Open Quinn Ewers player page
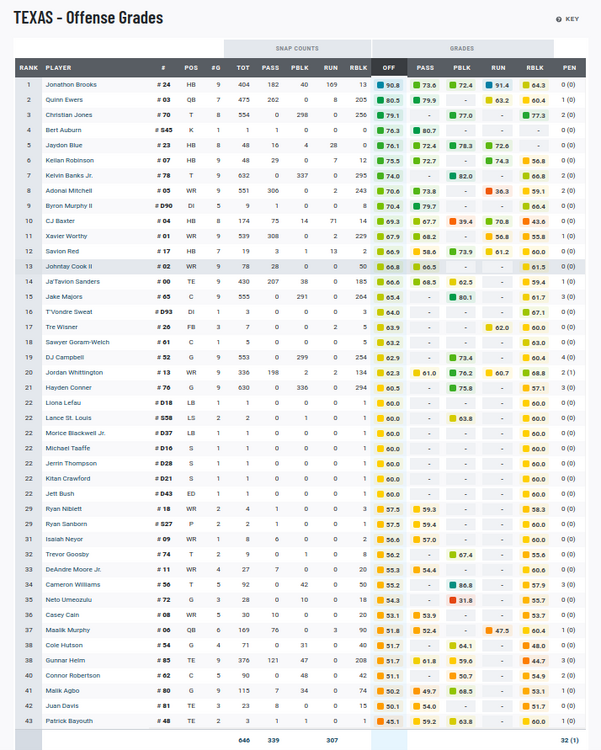Screen dimensions: 601x750 pyautogui.click(x=65, y=100)
